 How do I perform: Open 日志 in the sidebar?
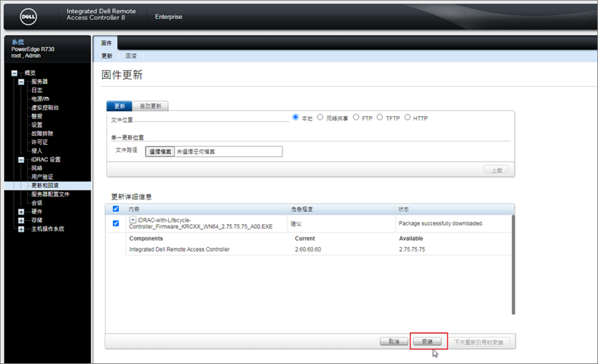[36, 90]
